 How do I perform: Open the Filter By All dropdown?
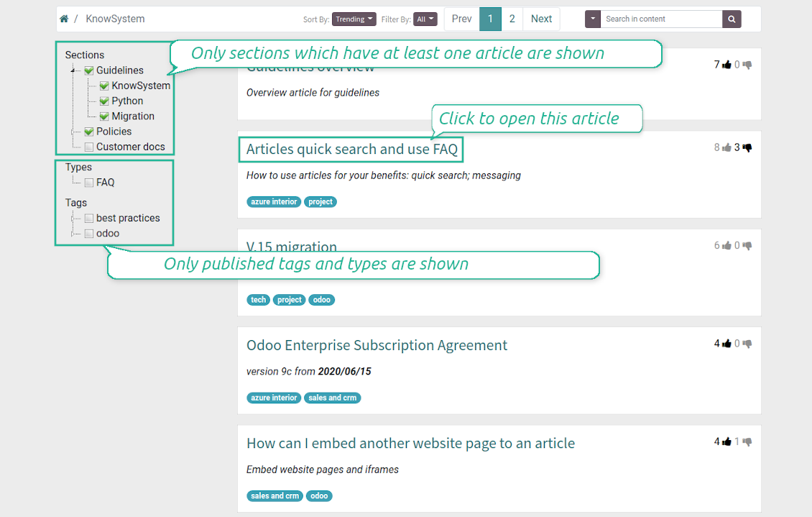point(425,19)
